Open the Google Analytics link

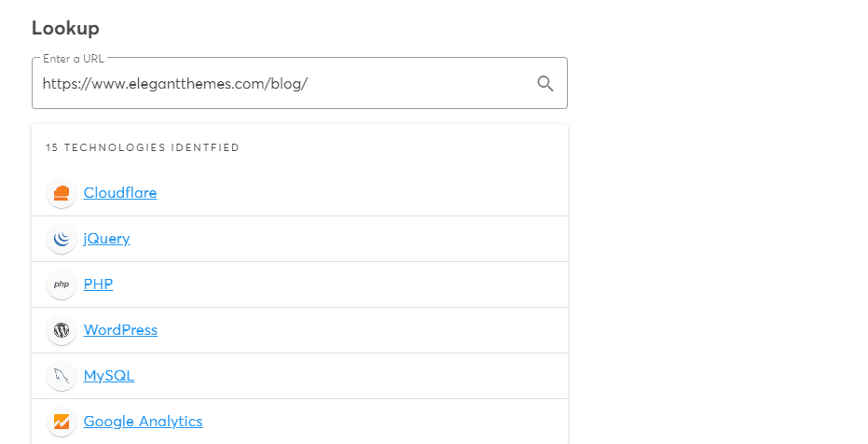(x=143, y=422)
